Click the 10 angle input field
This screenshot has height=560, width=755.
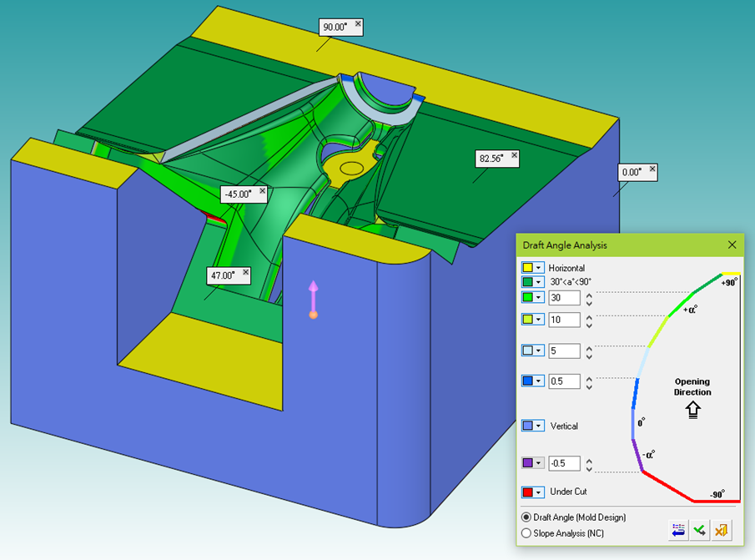[564, 320]
